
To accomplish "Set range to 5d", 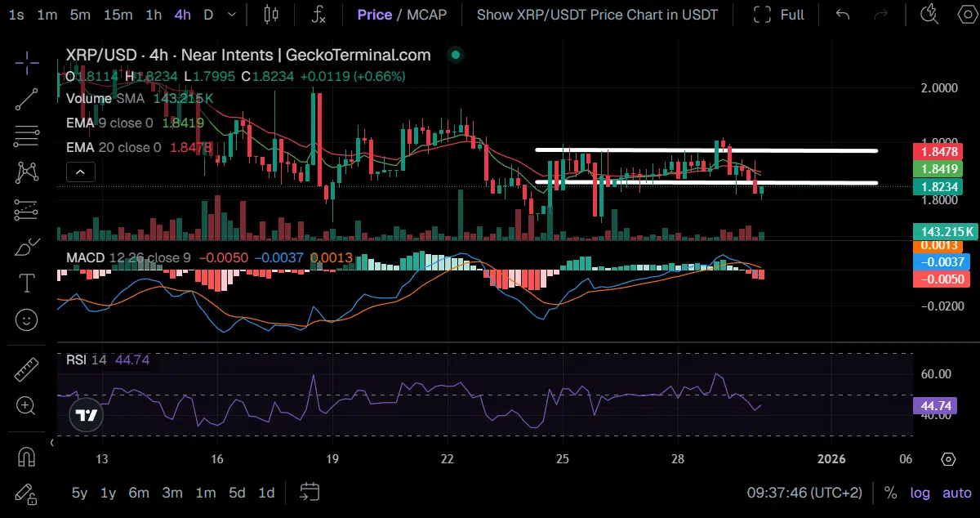I will [x=237, y=493].
